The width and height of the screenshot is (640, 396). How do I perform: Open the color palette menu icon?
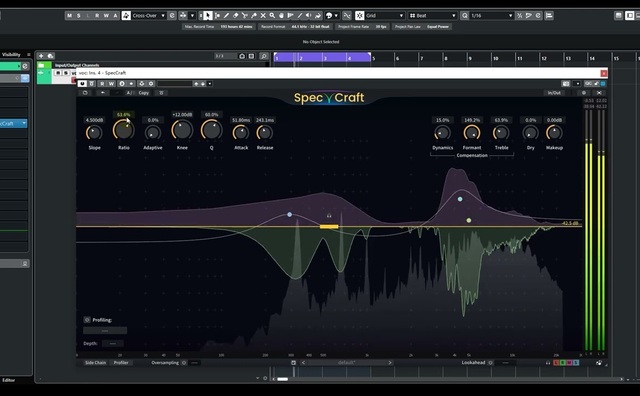[329, 16]
